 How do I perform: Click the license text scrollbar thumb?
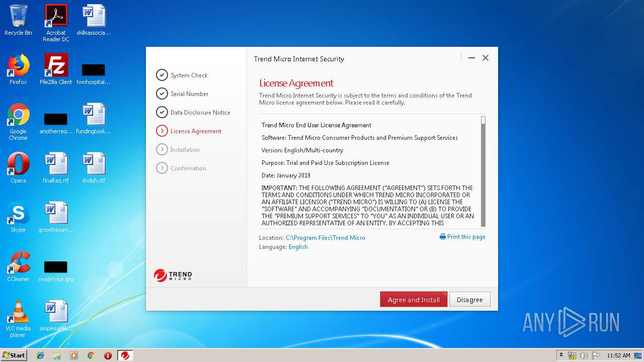click(x=483, y=120)
